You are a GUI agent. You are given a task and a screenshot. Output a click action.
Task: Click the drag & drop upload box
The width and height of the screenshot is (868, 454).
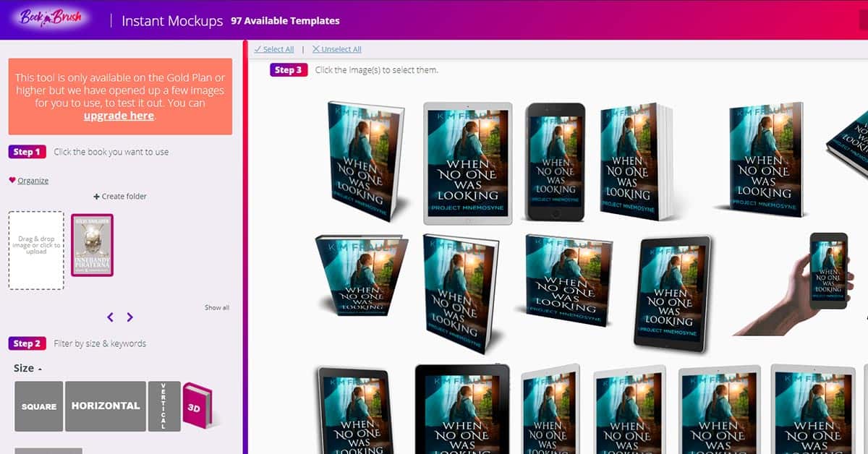36,250
